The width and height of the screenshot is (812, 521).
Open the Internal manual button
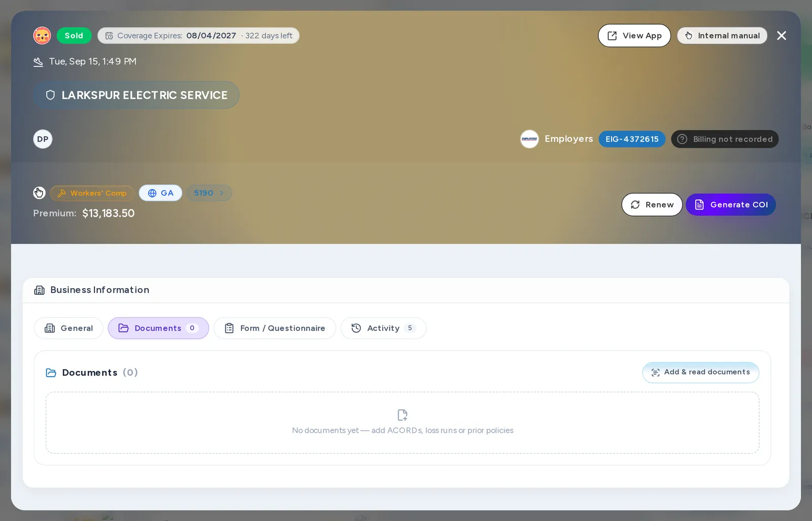tap(722, 36)
